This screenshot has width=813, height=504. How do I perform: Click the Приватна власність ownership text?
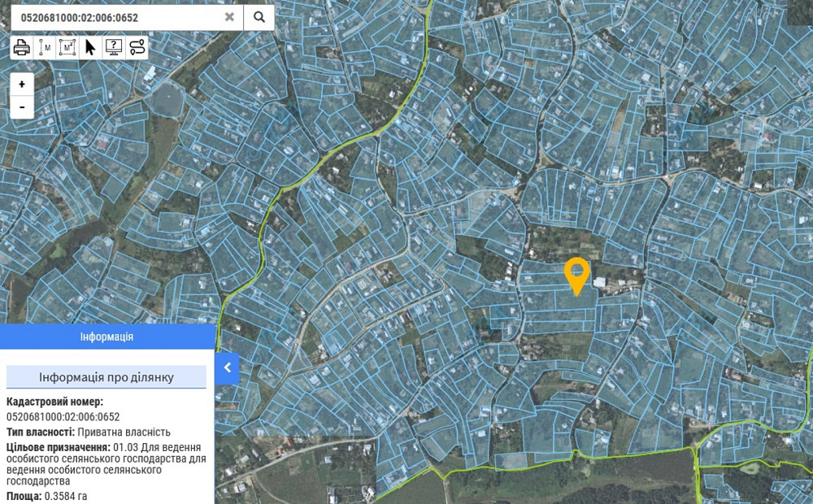(124, 432)
